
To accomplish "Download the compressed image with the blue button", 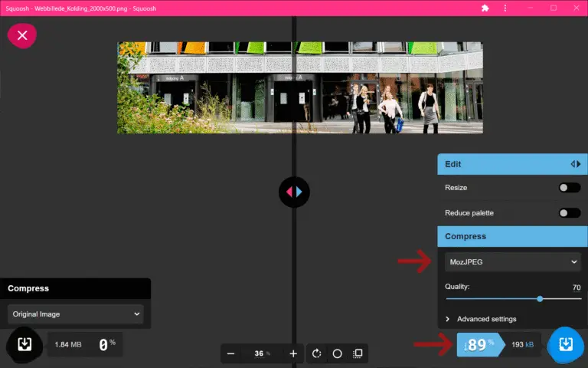I will (x=566, y=344).
